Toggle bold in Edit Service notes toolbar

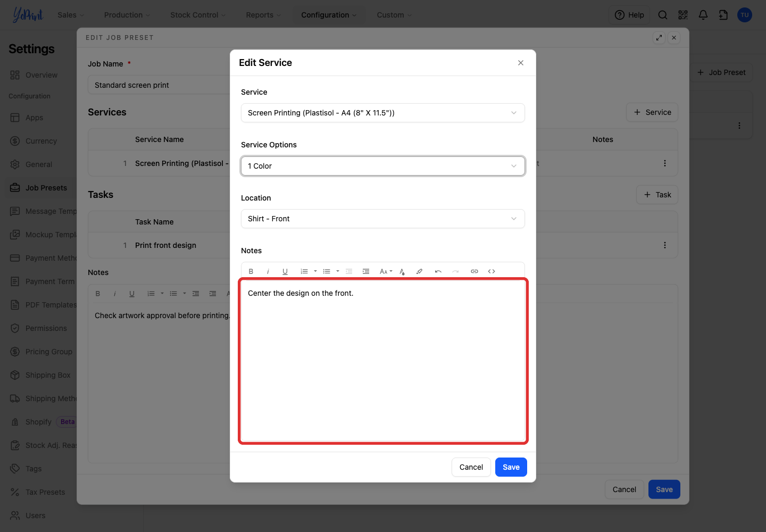click(x=251, y=271)
